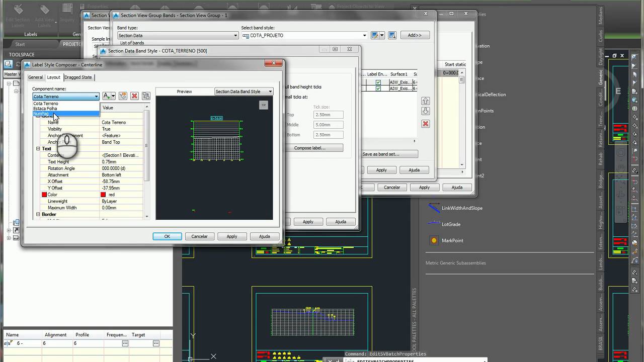Image resolution: width=644 pixels, height=362 pixels.
Task: Click maximize icon of viewport controls
Action: pos(615,55)
